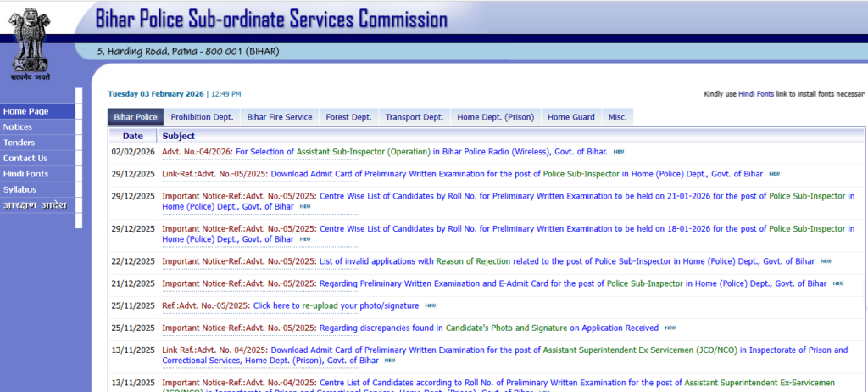Image resolution: width=868 pixels, height=392 pixels.
Task: Click NEW badge beside Candidate's Photo discrepancies notice
Action: pyautogui.click(x=670, y=328)
